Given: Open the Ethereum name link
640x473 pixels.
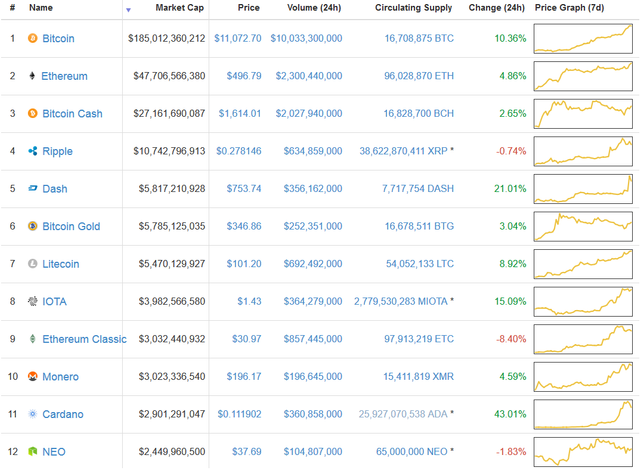Looking at the screenshot, I should click(64, 76).
